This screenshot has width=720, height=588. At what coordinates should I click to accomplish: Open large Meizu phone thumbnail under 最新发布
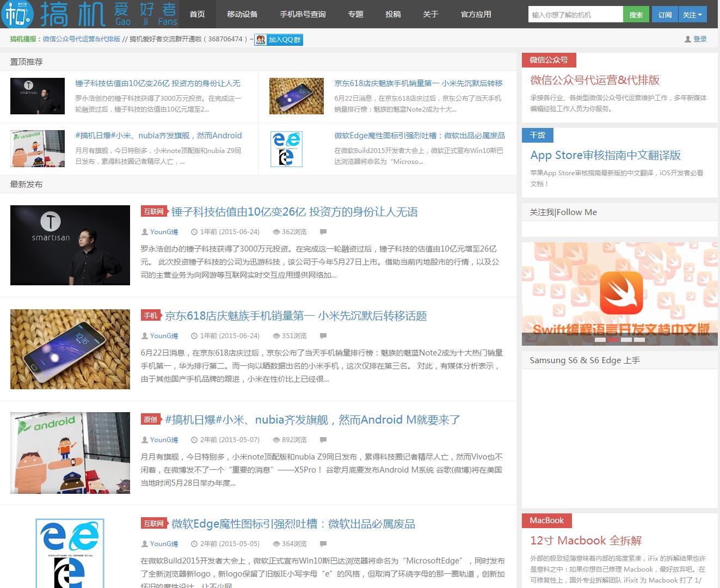(70, 349)
